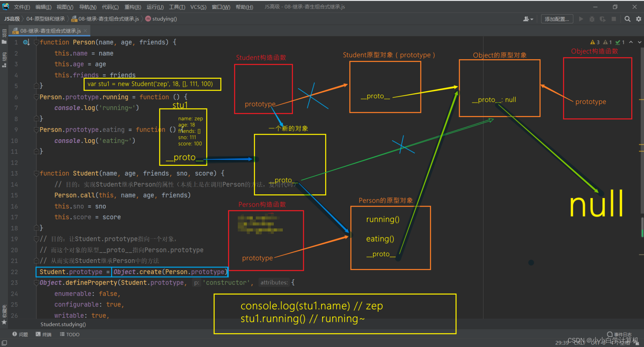Open Search Everywhere magnifier icon
The height and width of the screenshot is (347, 644).
(627, 19)
